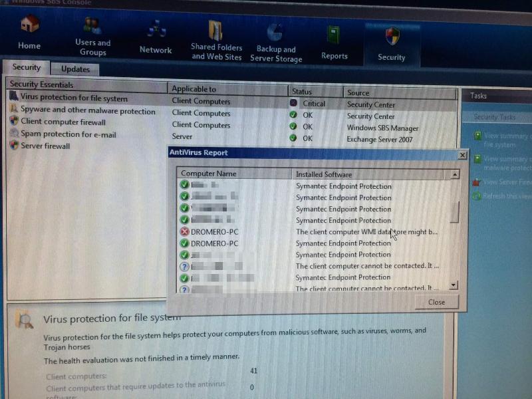The height and width of the screenshot is (399, 532).
Task: Sort by Installed Software column in AntiVirus Report
Action: [x=368, y=174]
